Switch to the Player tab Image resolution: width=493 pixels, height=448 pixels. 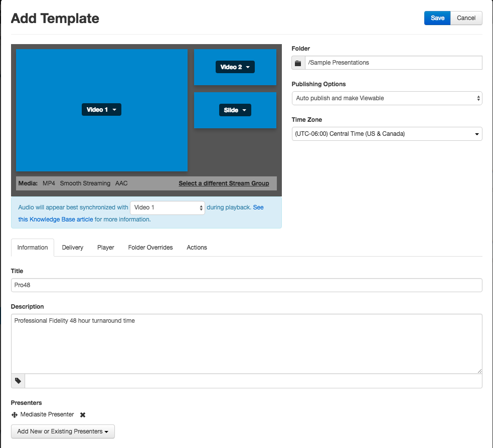(x=106, y=248)
